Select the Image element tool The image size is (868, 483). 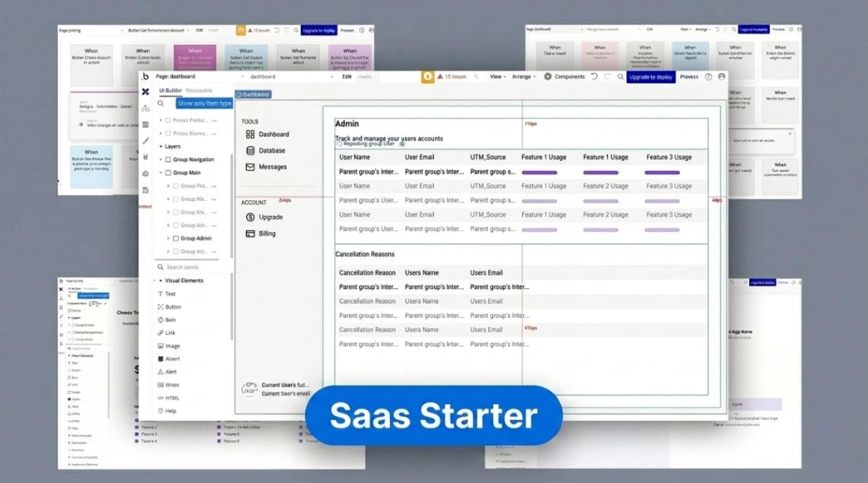click(x=169, y=346)
